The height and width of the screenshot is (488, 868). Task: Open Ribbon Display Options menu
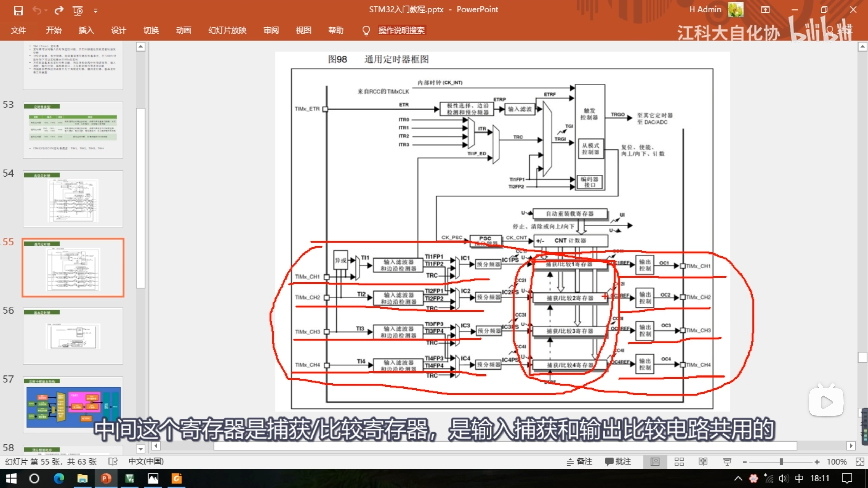(x=765, y=9)
